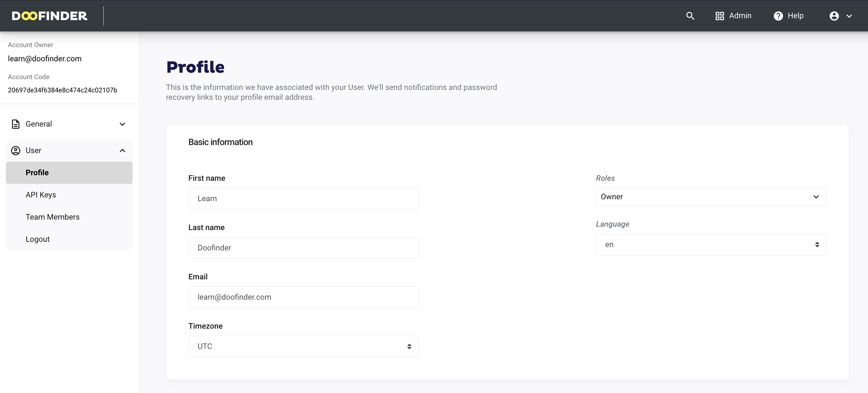
Task: Click the Doofinder logo icon
Action: coord(50,15)
